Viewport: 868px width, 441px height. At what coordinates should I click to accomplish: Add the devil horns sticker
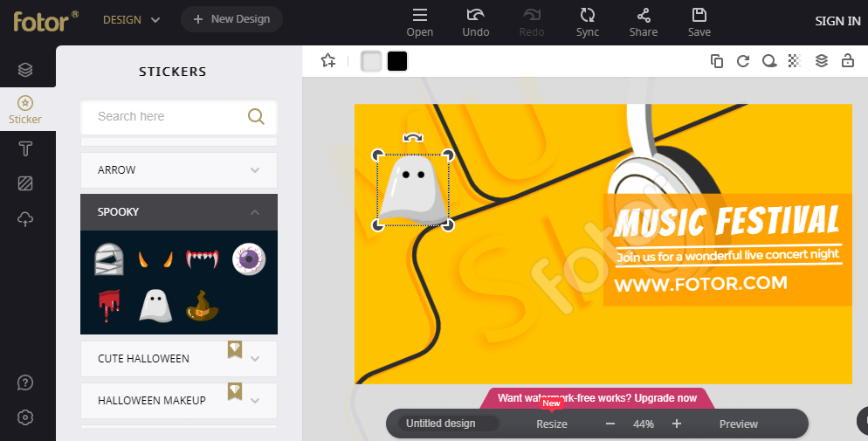click(155, 259)
